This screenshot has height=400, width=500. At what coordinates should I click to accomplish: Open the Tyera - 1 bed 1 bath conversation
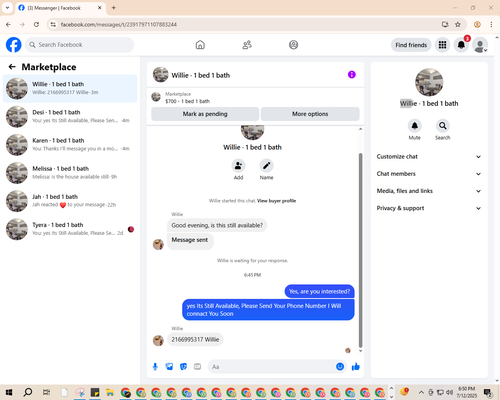click(x=70, y=229)
